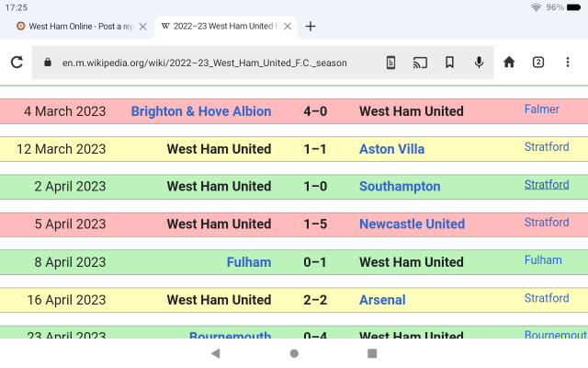Open the Falmer venue link
The height and width of the screenshot is (368, 588).
(x=542, y=109)
